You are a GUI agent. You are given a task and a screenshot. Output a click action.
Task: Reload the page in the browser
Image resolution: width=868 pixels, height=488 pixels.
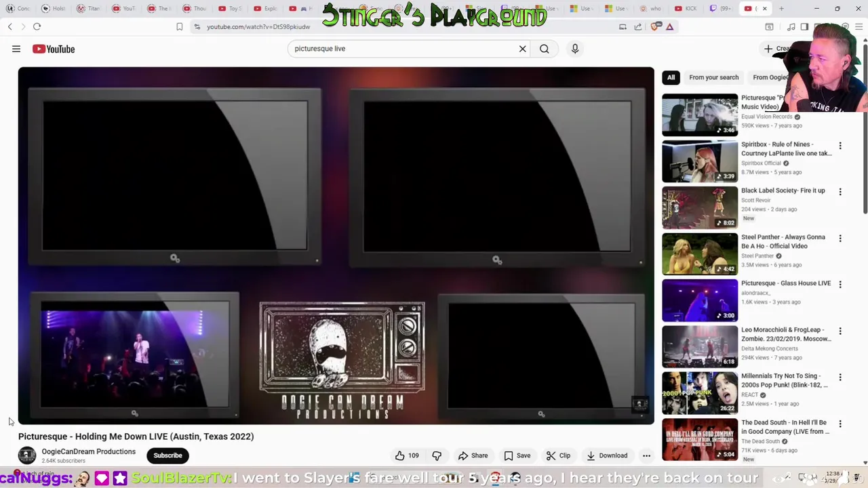click(x=37, y=26)
